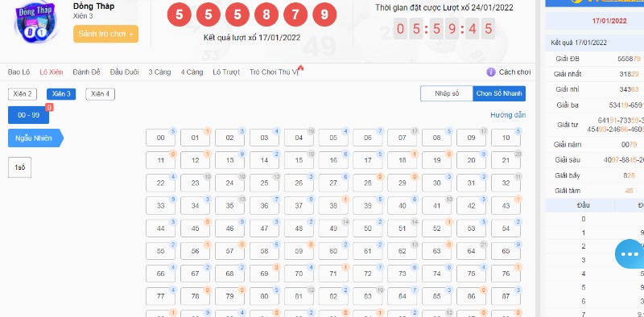Pick number 69 in the grid
Viewport: 644px width, 317px height.
pyautogui.click(x=264, y=274)
